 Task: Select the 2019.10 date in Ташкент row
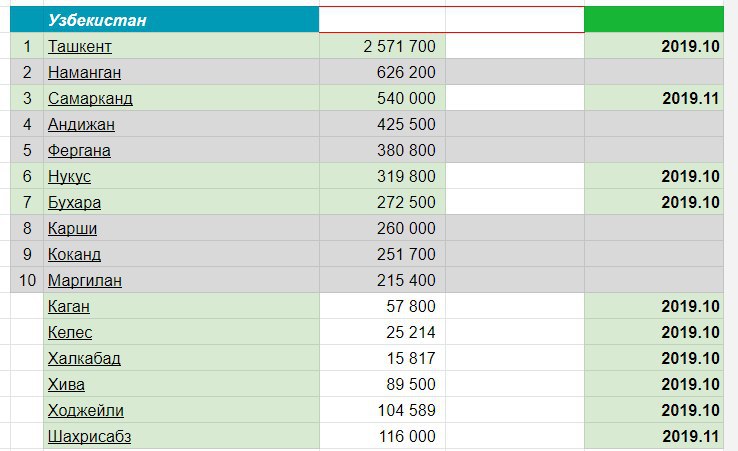tap(654, 46)
